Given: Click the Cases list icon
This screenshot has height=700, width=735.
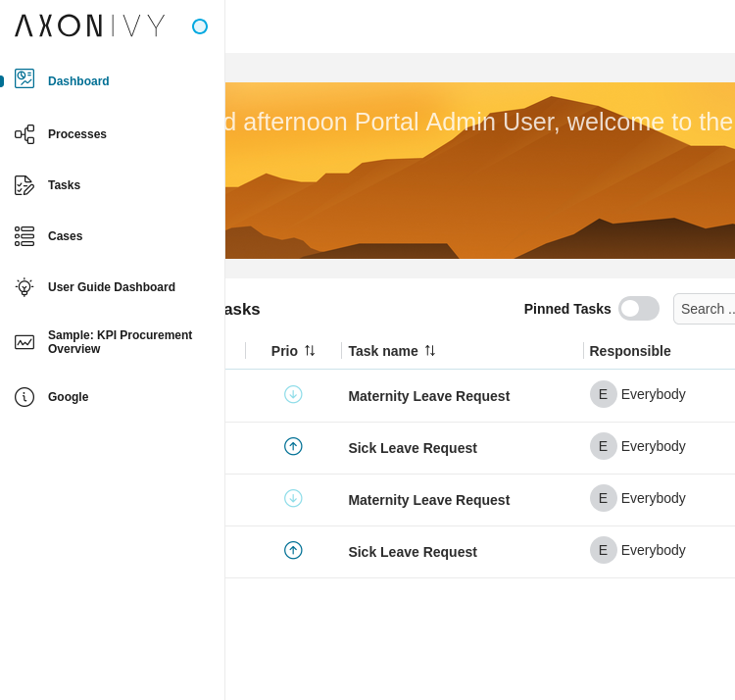Looking at the screenshot, I should (24, 236).
